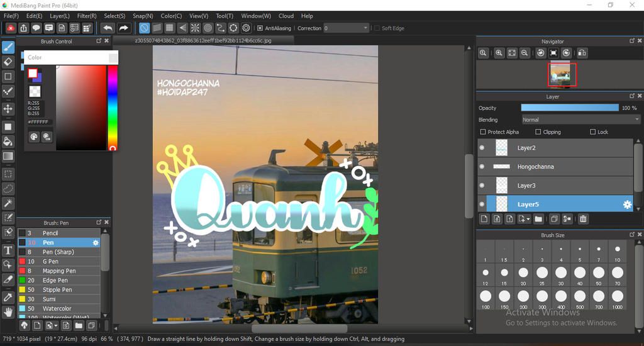Select the Bucket fill tool

[8, 142]
